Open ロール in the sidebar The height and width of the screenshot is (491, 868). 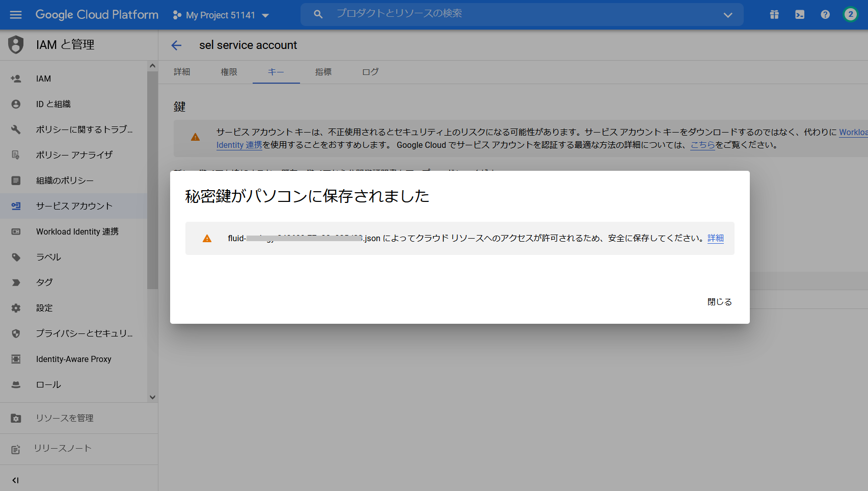click(x=74, y=384)
